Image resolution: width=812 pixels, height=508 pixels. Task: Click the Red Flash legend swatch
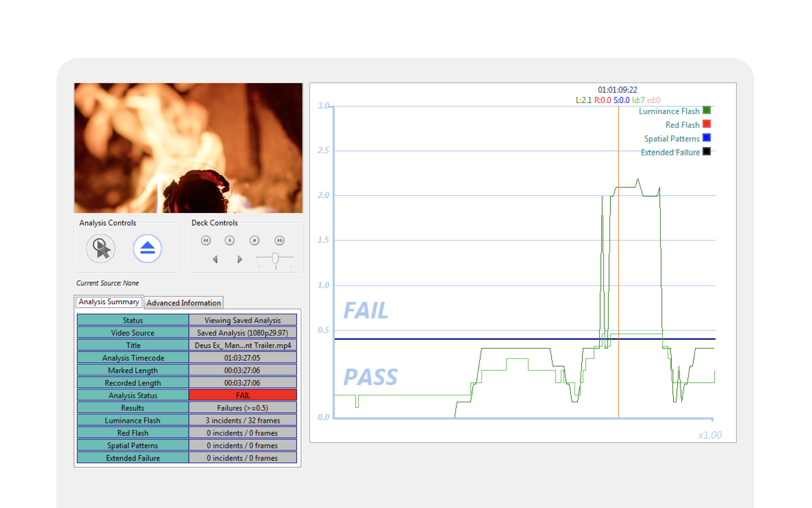pyautogui.click(x=706, y=124)
